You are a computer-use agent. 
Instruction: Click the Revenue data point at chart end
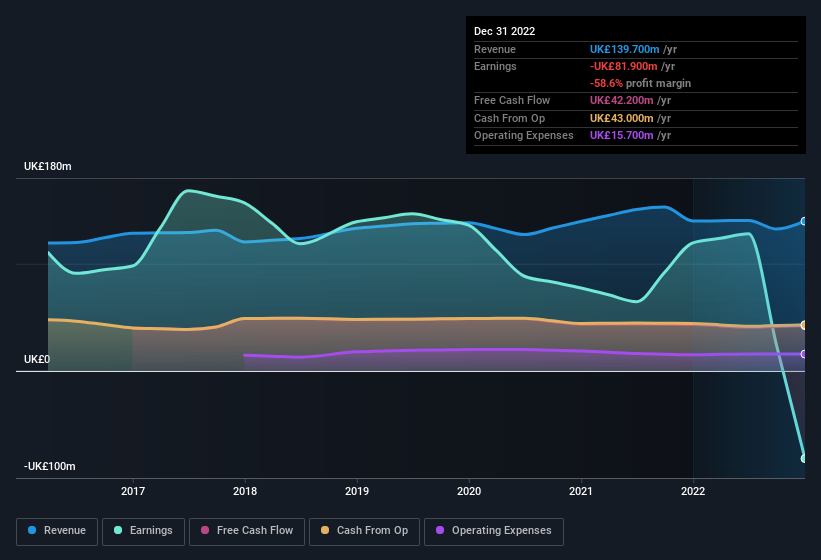[x=804, y=221]
